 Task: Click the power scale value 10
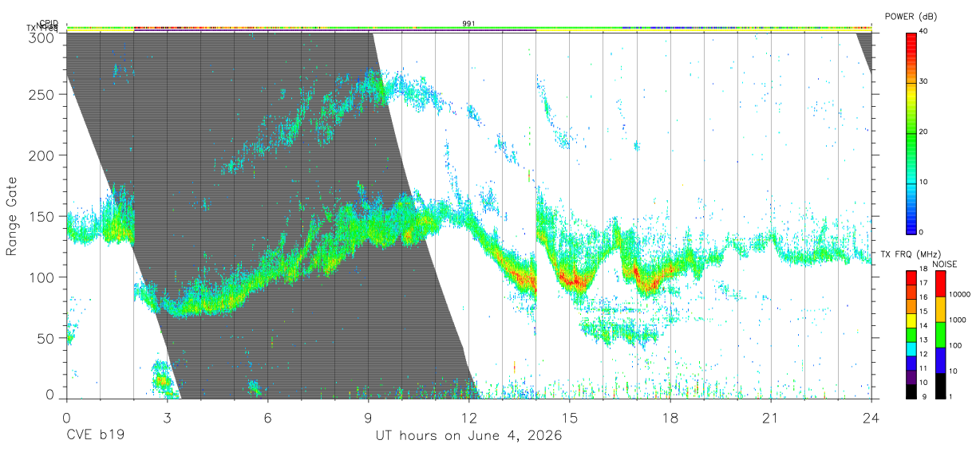pos(924,183)
